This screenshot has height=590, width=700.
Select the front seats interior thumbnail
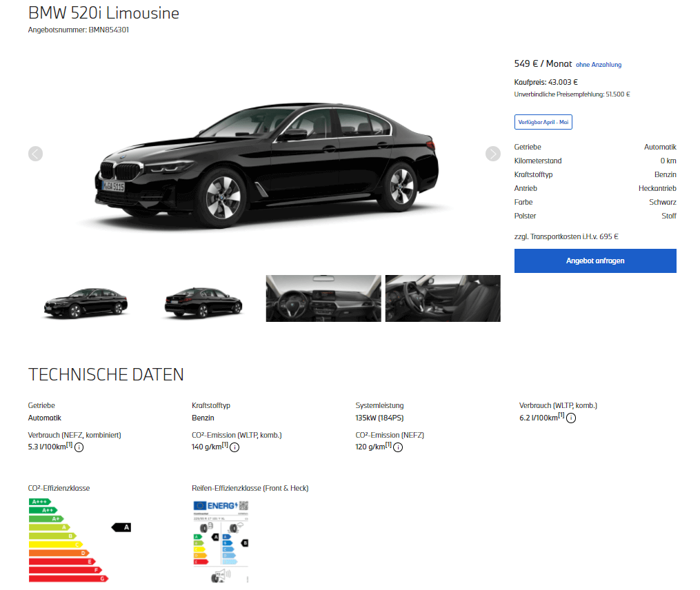[443, 298]
